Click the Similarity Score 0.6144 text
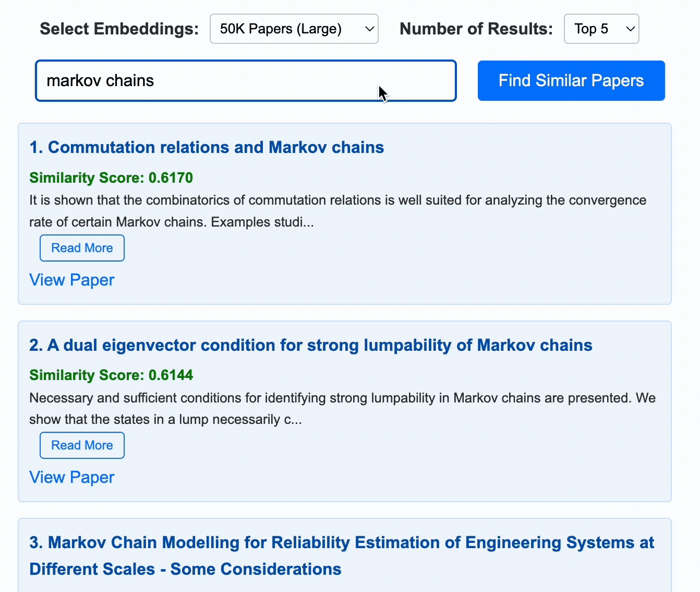The height and width of the screenshot is (592, 700). coord(111,375)
